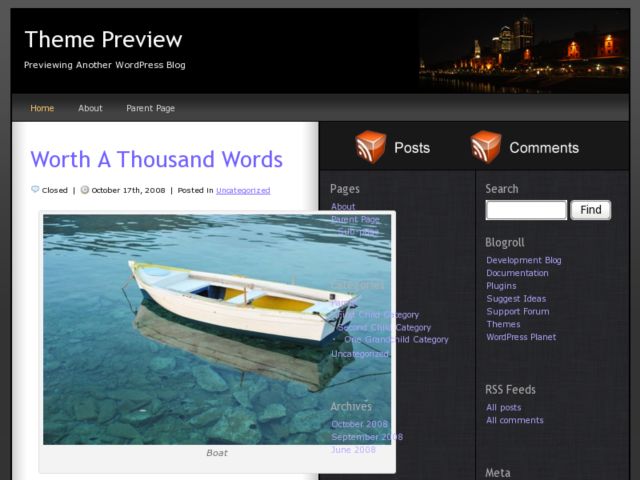Viewport: 640px width, 480px height.
Task: Open One Grandchild Category link
Action: pos(396,340)
